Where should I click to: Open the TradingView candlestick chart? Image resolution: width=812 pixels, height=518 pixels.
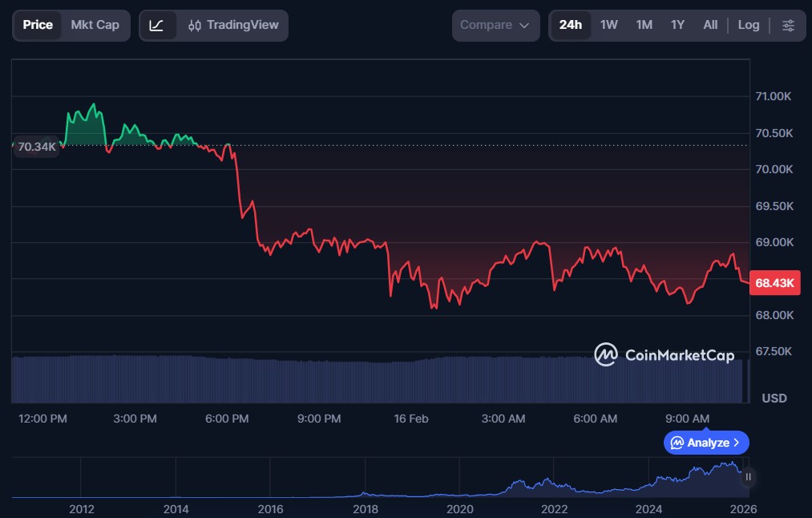tap(232, 26)
